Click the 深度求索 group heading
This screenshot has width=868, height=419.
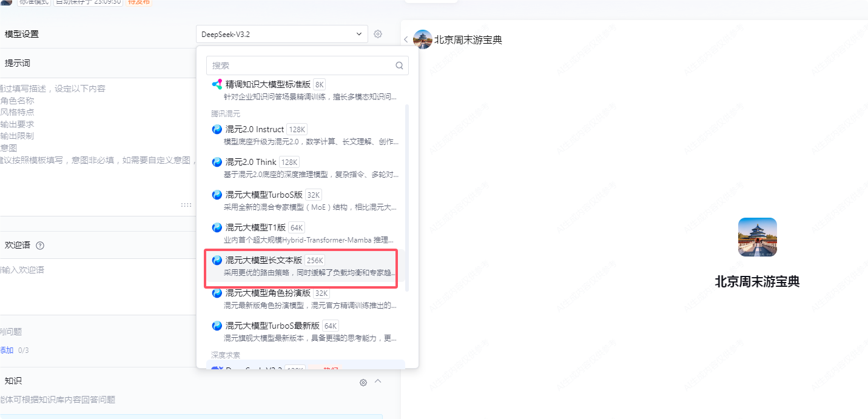pyautogui.click(x=226, y=355)
